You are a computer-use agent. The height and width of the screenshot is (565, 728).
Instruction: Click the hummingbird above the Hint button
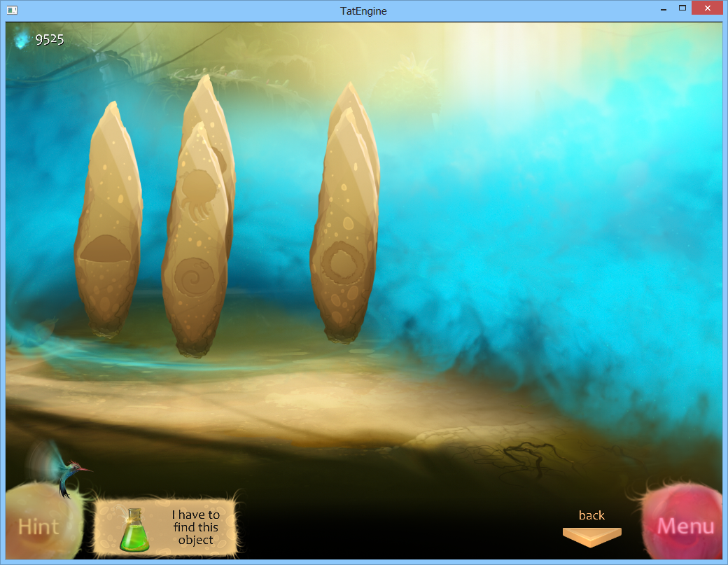point(64,469)
